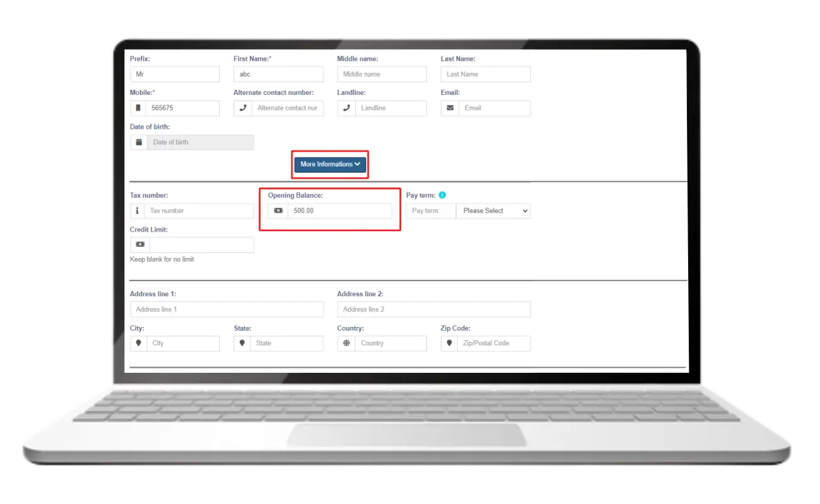Image resolution: width=820 pixels, height=504 pixels.
Task: Click the calendar icon for Date of birth
Action: (x=139, y=142)
